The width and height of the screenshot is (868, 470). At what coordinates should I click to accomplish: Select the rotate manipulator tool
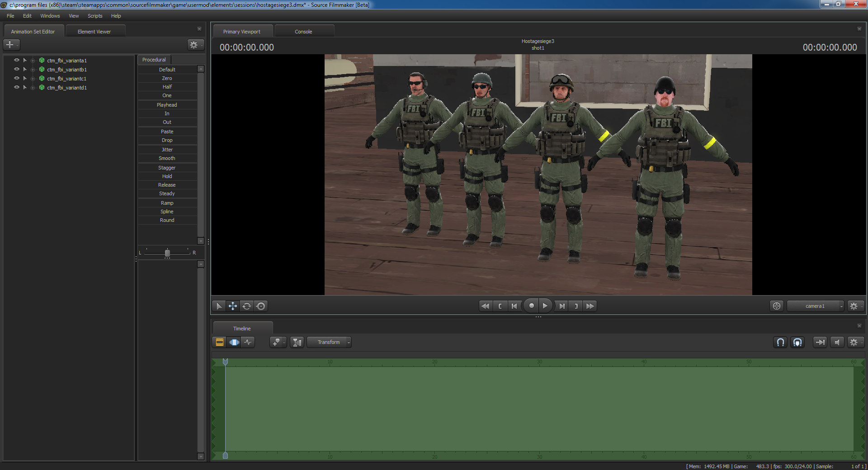247,306
